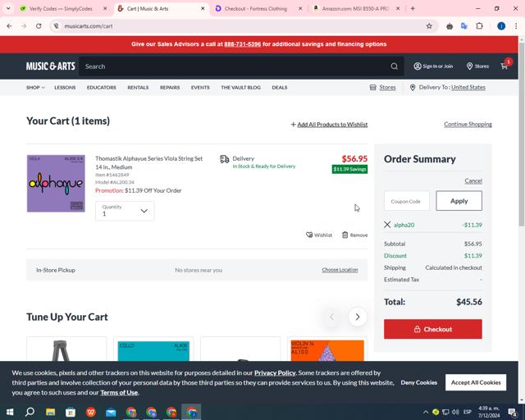Click Sign In or Join account icon
The height and width of the screenshot is (420, 525).
[x=433, y=66]
